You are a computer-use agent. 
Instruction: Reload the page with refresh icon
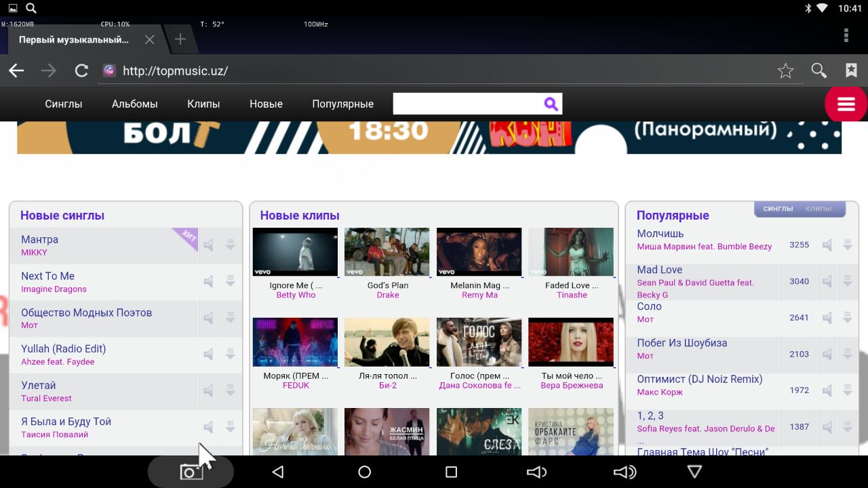[81, 70]
